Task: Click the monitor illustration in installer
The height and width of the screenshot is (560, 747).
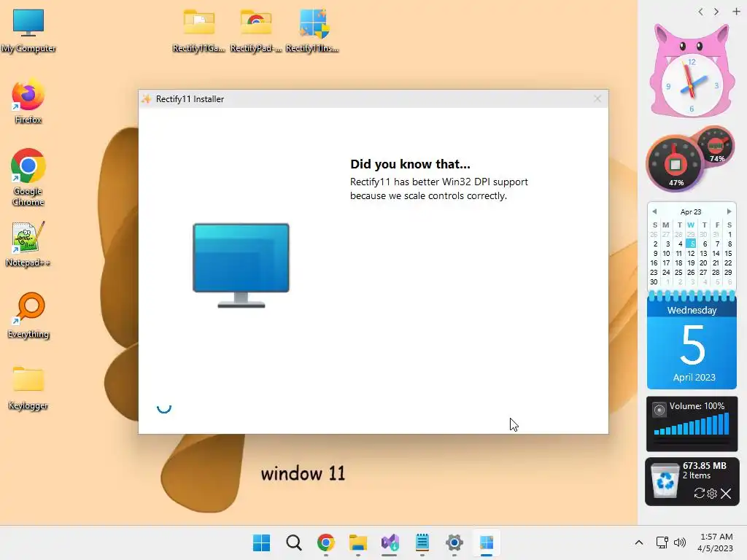Action: 241,265
